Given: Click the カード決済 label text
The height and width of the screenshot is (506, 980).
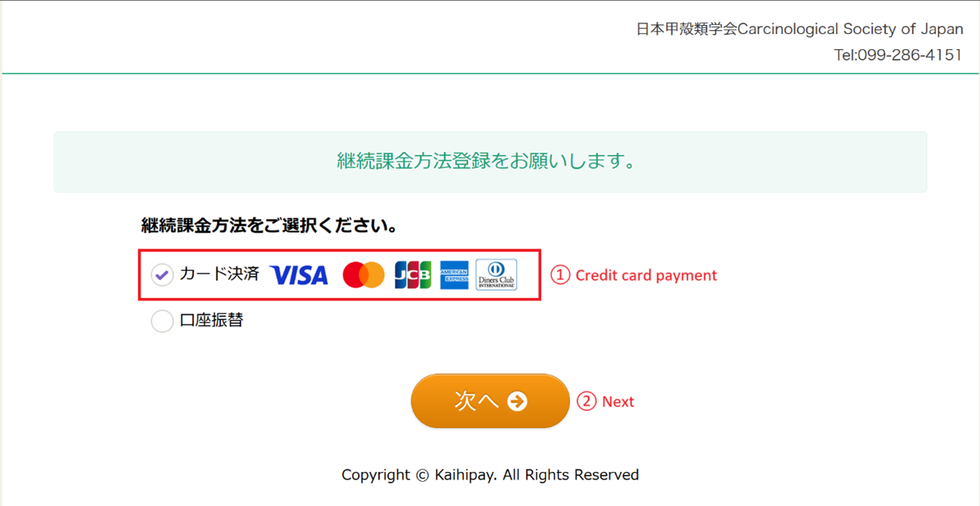Looking at the screenshot, I should tap(220, 274).
